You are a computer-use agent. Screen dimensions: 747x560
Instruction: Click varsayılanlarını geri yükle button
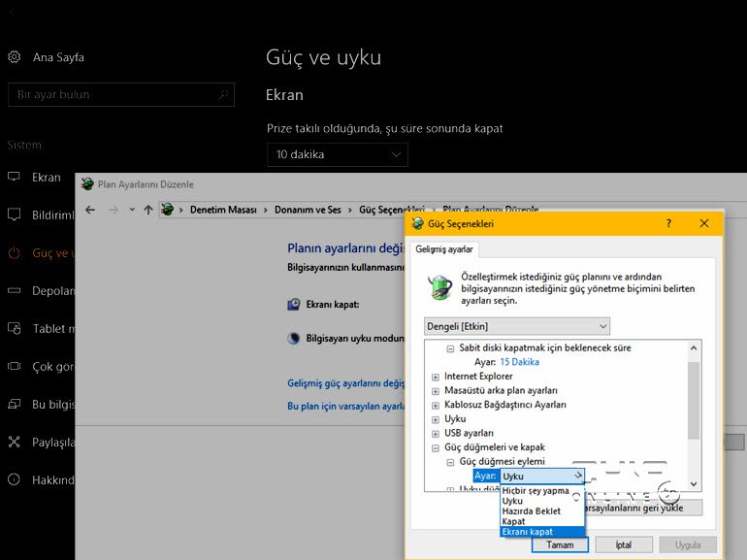point(643,508)
